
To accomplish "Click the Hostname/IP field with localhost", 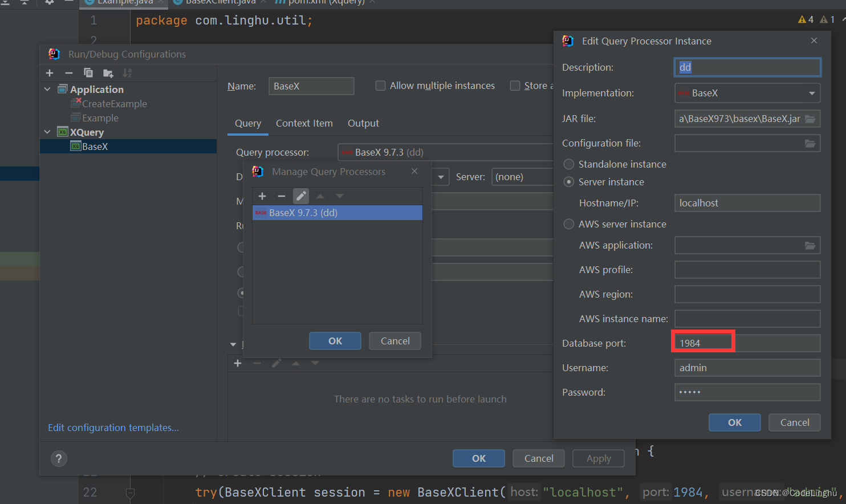I will click(747, 203).
